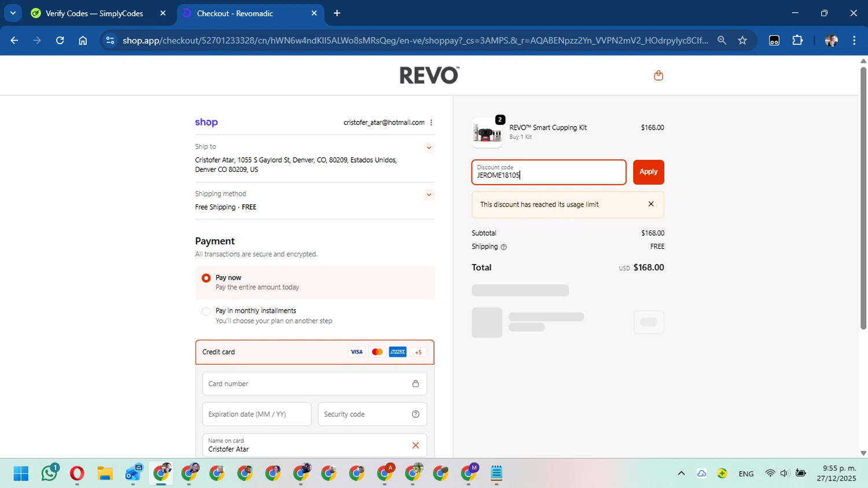
Task: Close the Checkout - Revomadic tab
Action: 314,13
